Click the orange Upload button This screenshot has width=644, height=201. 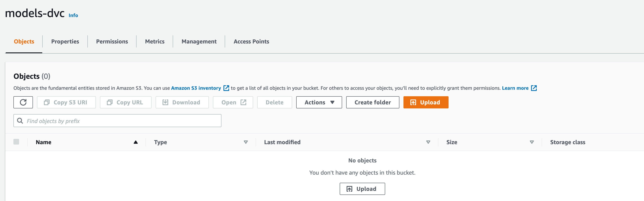click(x=425, y=102)
